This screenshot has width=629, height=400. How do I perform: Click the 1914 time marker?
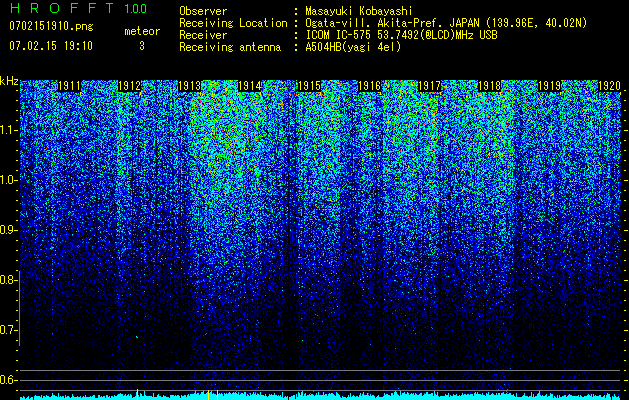coord(250,86)
